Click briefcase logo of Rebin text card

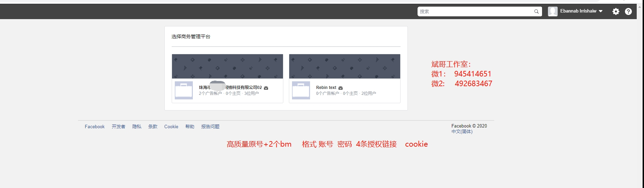pos(301,90)
